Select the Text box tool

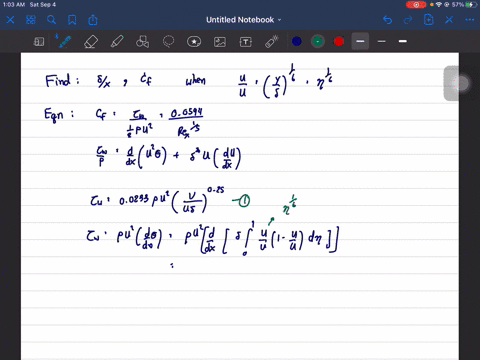246,42
